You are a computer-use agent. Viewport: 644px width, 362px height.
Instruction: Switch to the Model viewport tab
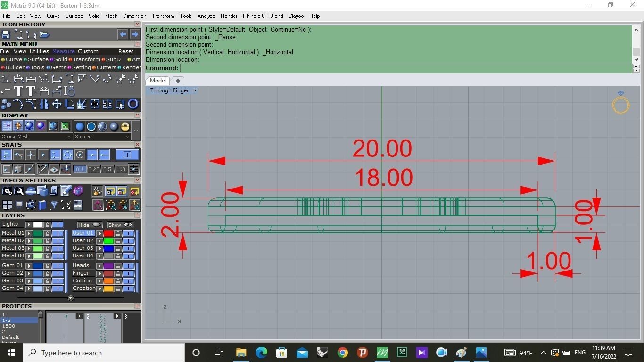(157, 81)
